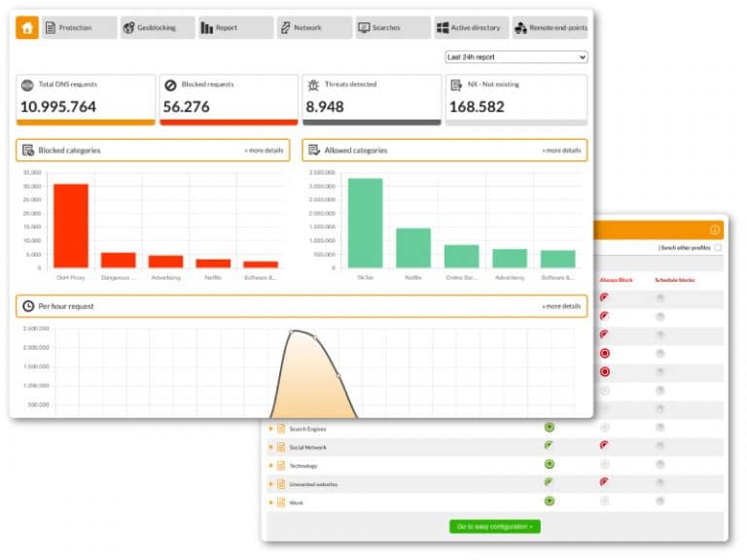Click the NX - Not existing icon
The width and height of the screenshot is (747, 560).
457,86
